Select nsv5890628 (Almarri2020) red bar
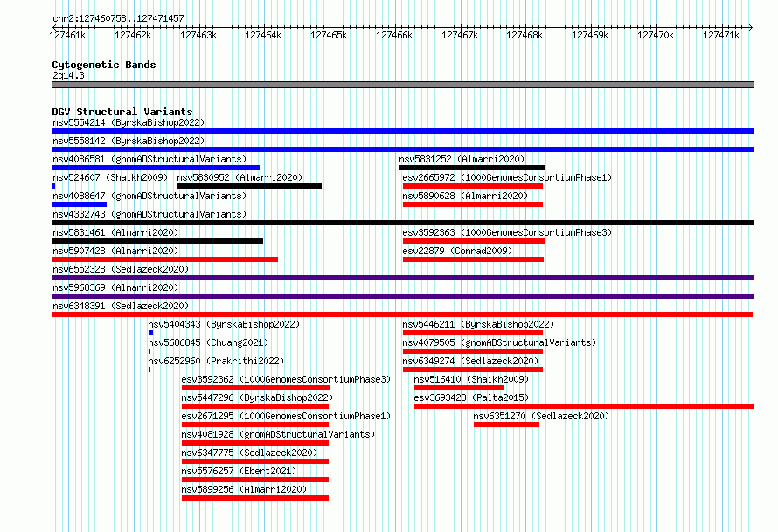Screen dimensions: 778x532 point(473,204)
